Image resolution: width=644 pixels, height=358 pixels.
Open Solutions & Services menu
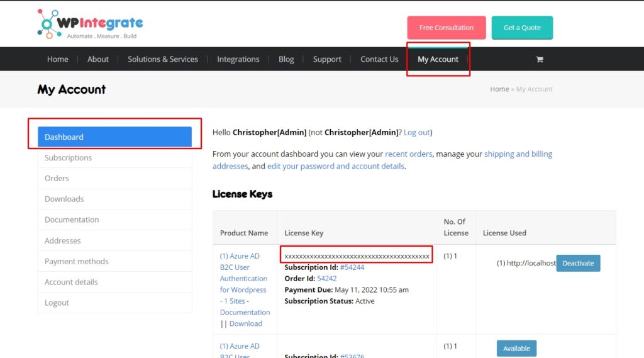tap(163, 59)
